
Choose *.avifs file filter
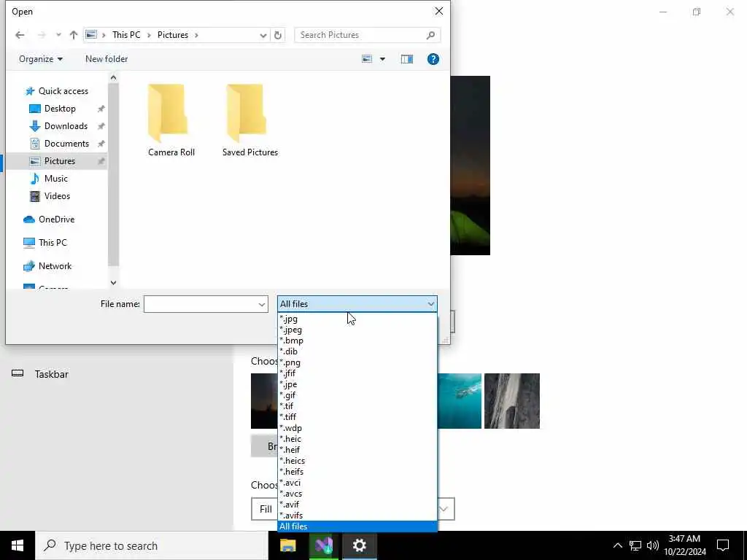[357, 516]
